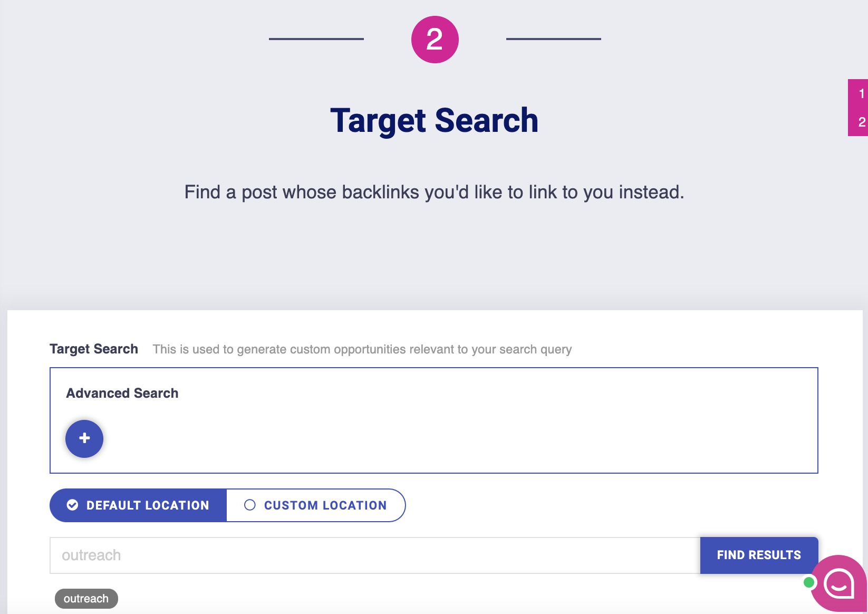Click the outreach tag below the search bar
The image size is (868, 614).
[86, 598]
